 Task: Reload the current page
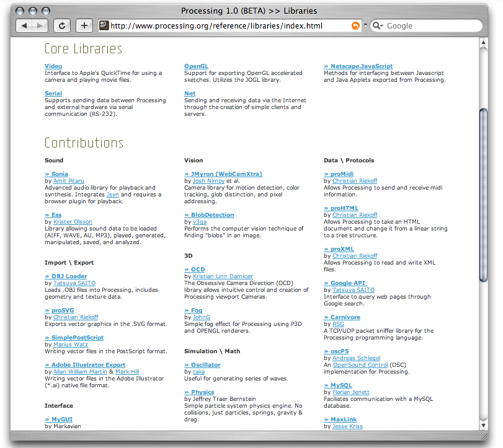click(62, 26)
